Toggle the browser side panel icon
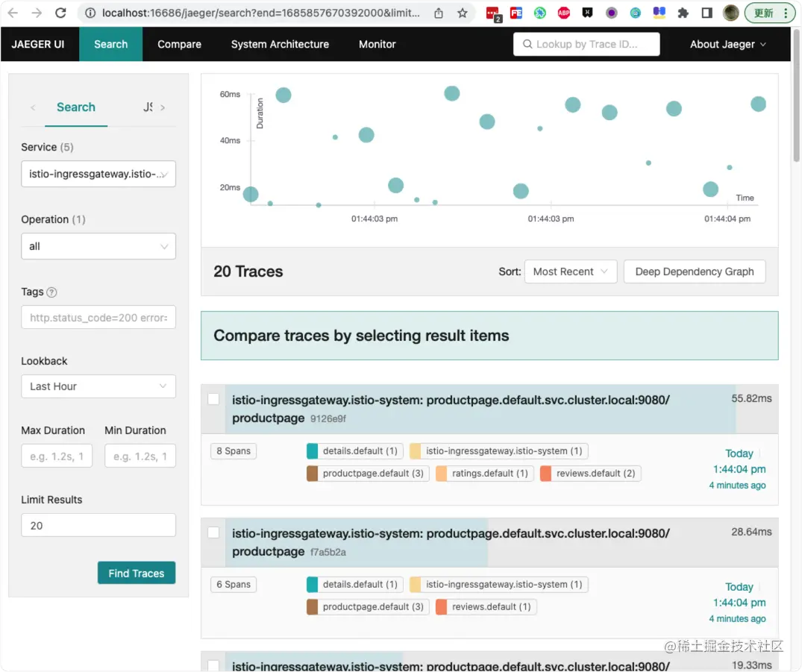Screen dimensions: 802x672 [x=707, y=13]
